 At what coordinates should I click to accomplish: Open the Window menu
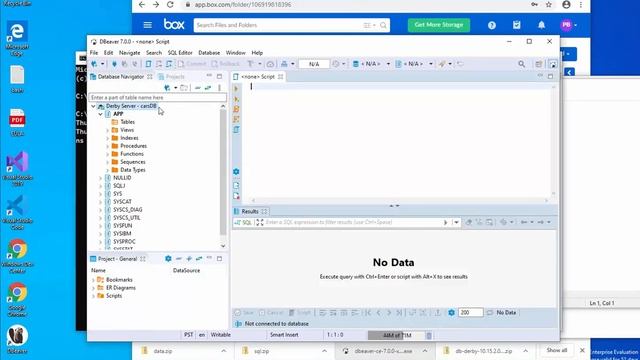click(236, 53)
